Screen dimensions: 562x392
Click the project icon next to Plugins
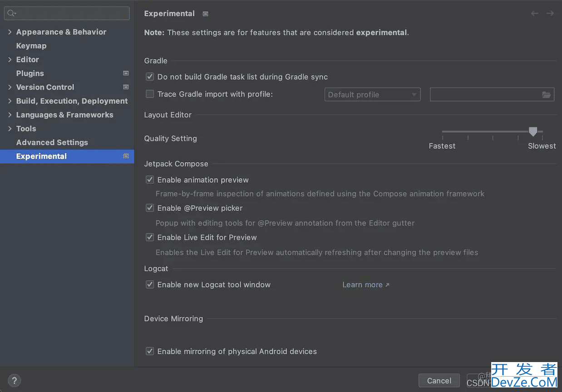point(126,73)
